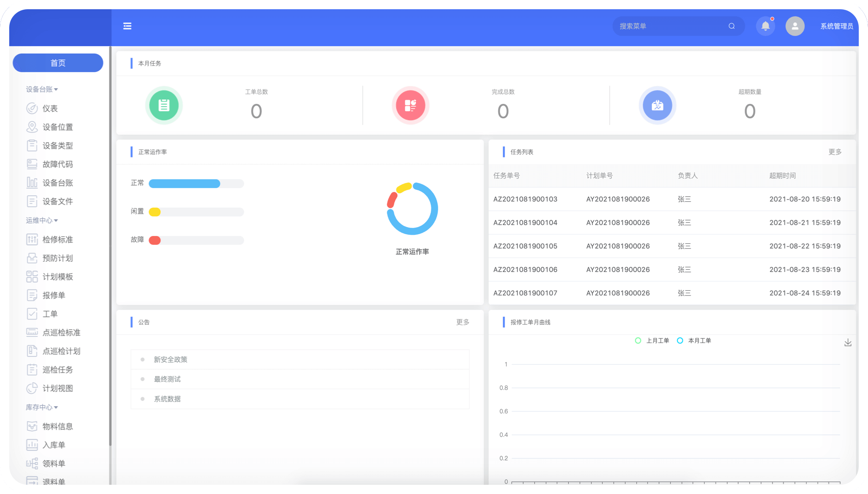Click 更多 in the announcements panel
The image size is (868, 494).
pyautogui.click(x=463, y=322)
